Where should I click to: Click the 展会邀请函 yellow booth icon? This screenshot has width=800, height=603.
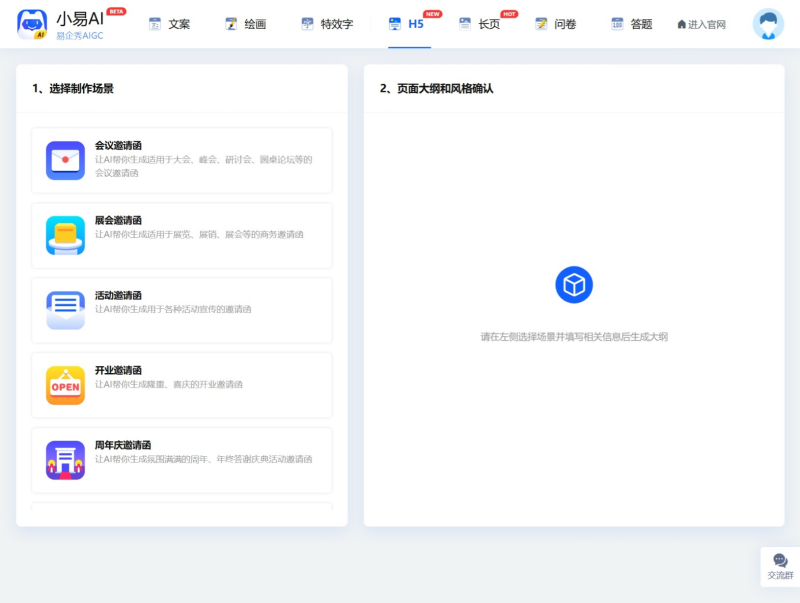click(x=65, y=235)
